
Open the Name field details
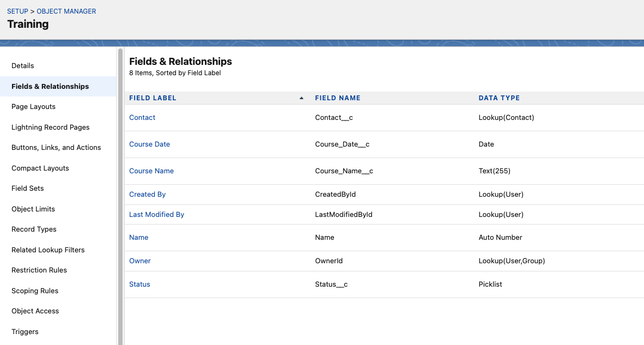(138, 237)
